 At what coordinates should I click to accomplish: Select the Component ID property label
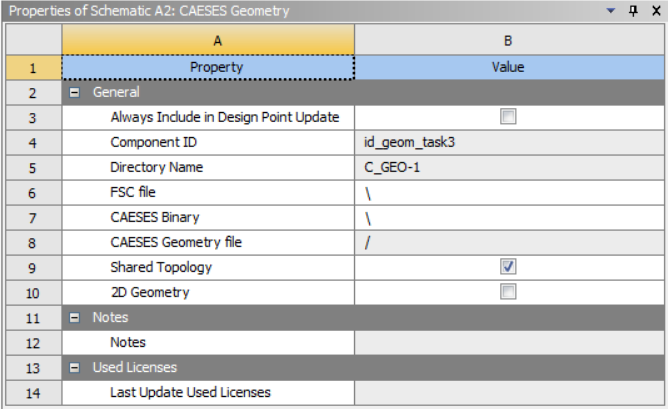tap(153, 142)
